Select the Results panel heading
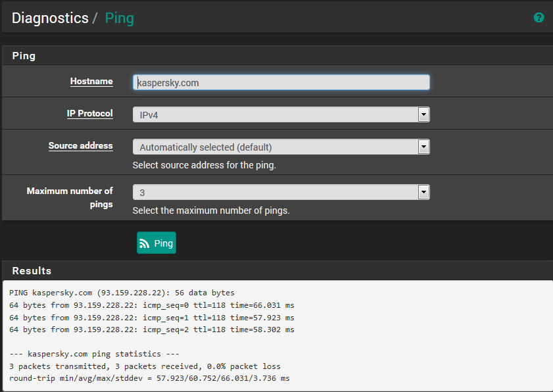This screenshot has height=392, width=553. click(32, 270)
